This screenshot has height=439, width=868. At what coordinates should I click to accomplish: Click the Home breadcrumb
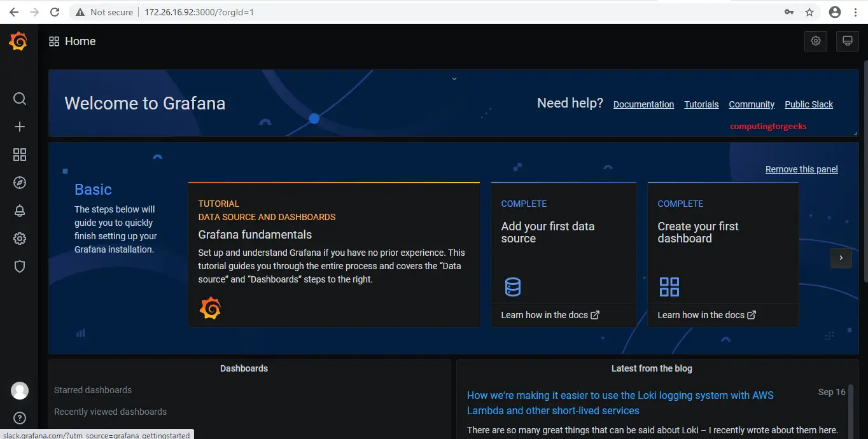pyautogui.click(x=80, y=41)
